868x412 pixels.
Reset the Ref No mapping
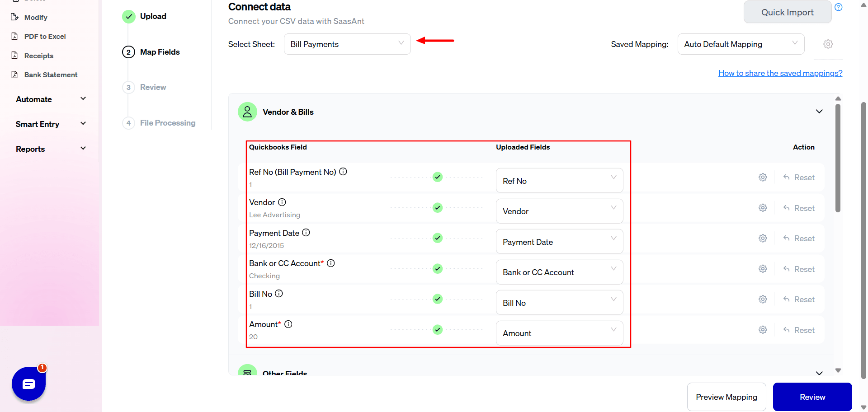[x=799, y=178]
